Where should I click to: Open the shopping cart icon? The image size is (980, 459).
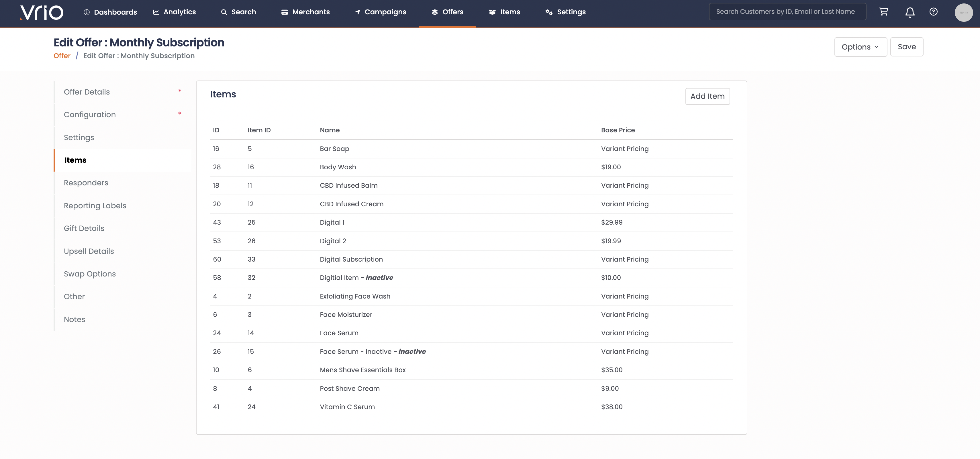pos(883,12)
